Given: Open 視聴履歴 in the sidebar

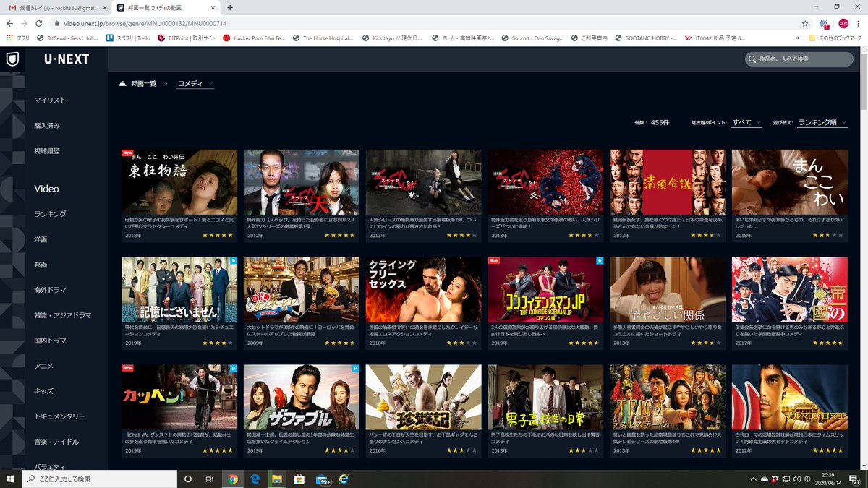Looking at the screenshot, I should [47, 150].
